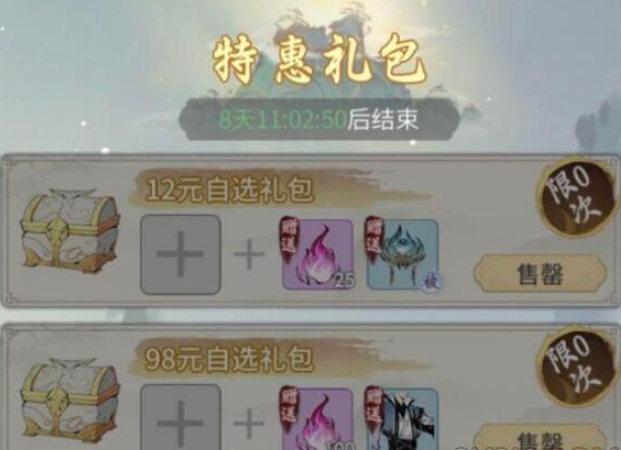Tap the character costume bonus item icon
This screenshot has height=450, width=621.
click(403, 419)
